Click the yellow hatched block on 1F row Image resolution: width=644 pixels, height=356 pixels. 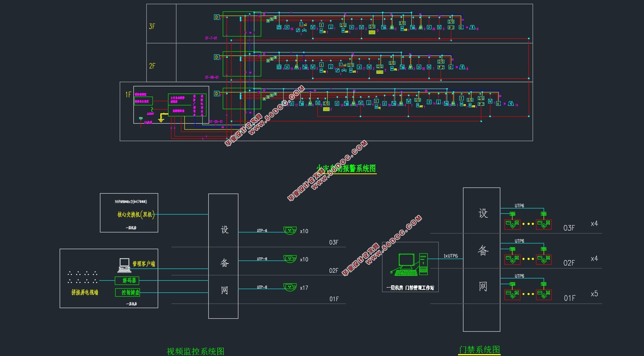click(x=326, y=109)
